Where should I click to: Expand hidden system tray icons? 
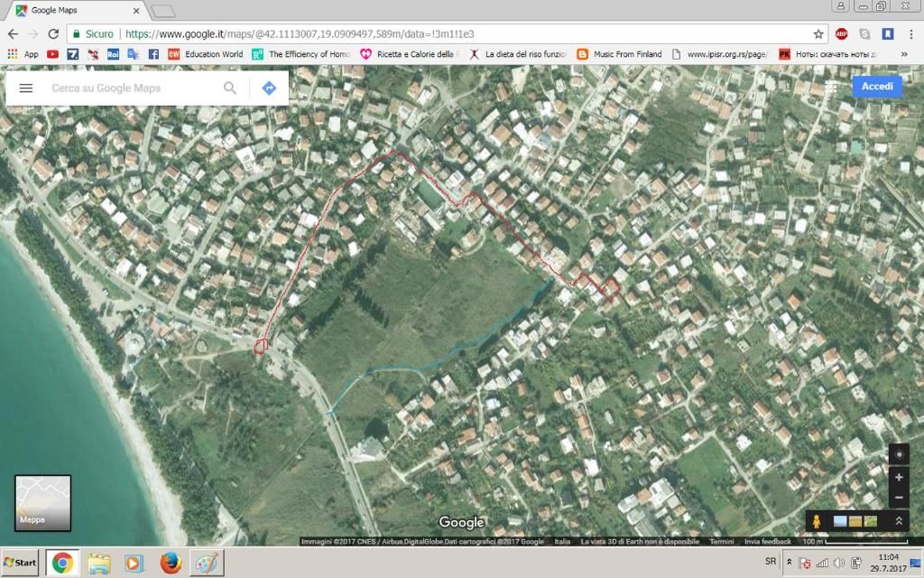click(x=789, y=562)
